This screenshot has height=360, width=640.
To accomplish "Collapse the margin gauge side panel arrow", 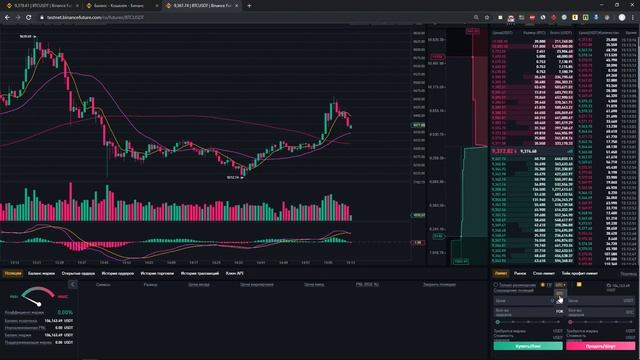I will coord(73,284).
